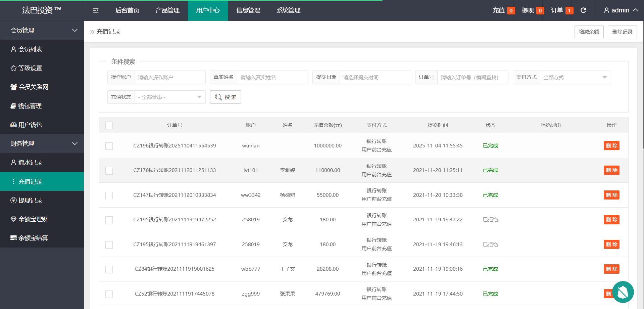
Task: Toggle the select-all checkbox in table header
Action: point(109,126)
